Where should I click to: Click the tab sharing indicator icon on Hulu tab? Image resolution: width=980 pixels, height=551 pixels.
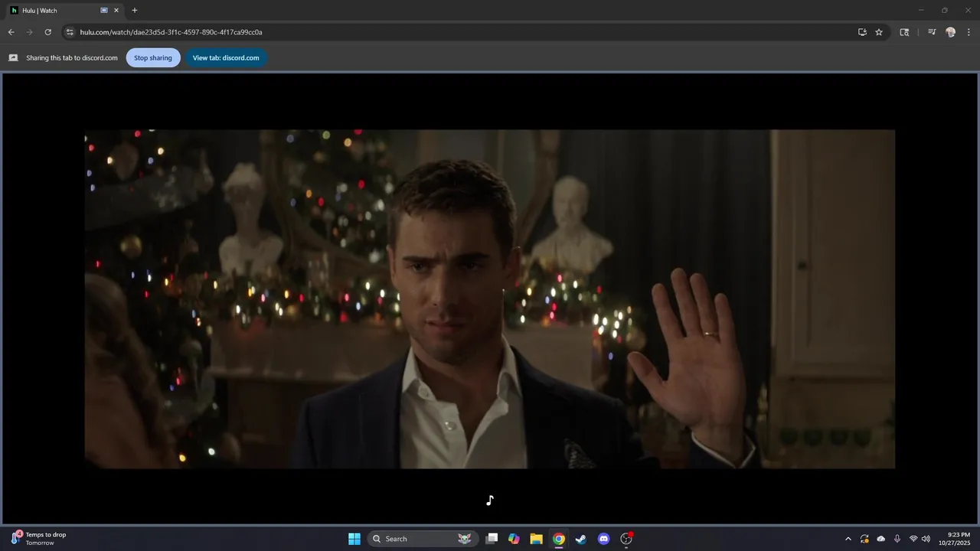point(104,11)
